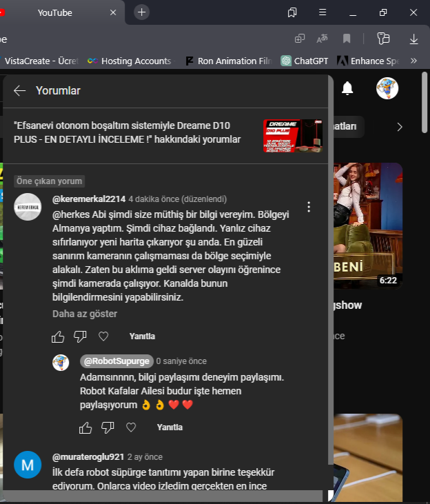The height and width of the screenshot is (504, 430).
Task: Dislike the RobotSupurge reply
Action: point(107,427)
